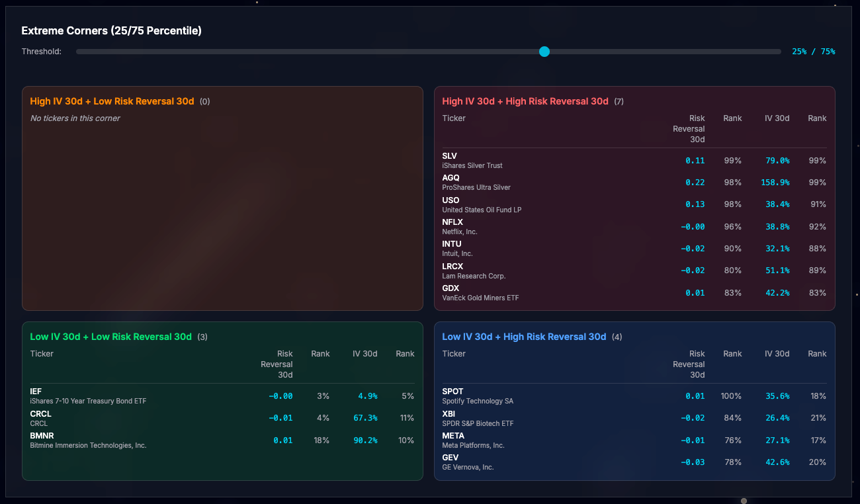Image resolution: width=860 pixels, height=504 pixels.
Task: Click the Extreme Corners (25/75 Percentile) heading
Action: [x=112, y=30]
